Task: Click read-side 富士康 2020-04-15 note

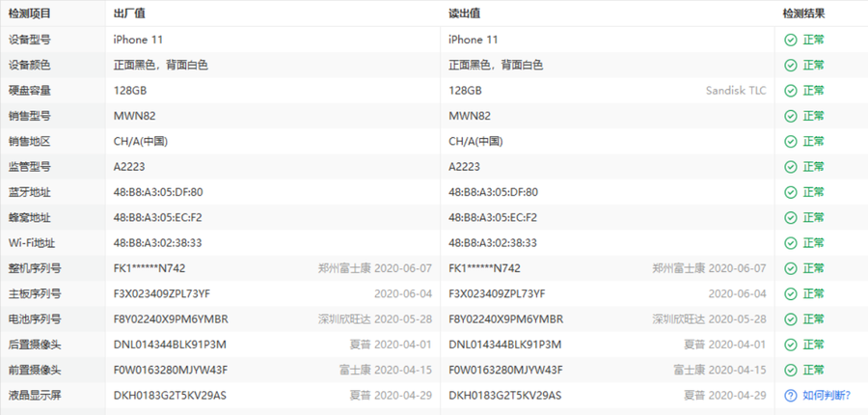Action: click(719, 370)
